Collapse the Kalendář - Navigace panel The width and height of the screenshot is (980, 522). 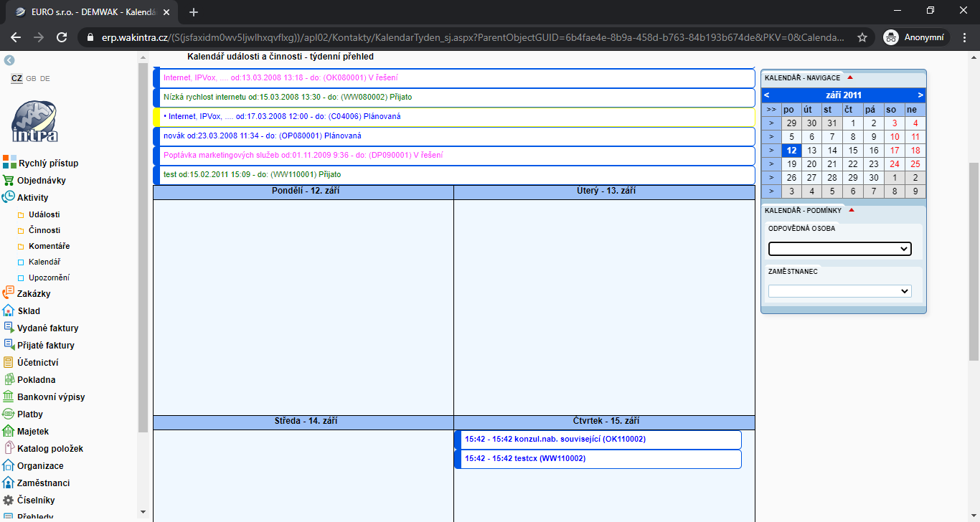851,77
